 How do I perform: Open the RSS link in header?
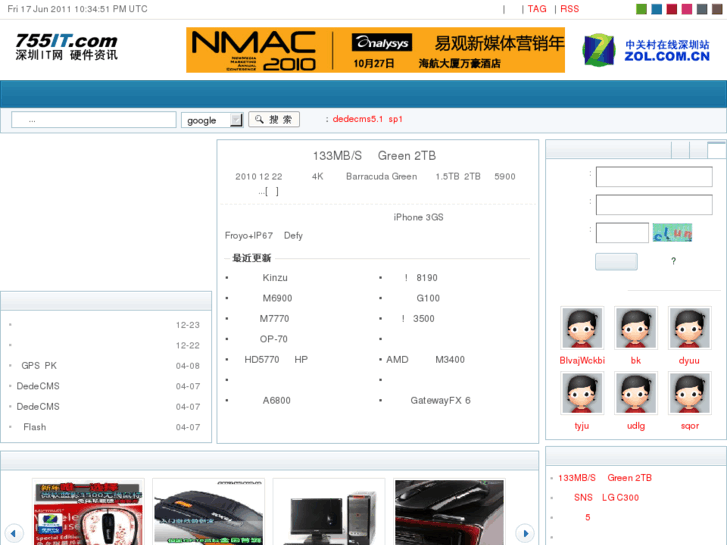569,9
